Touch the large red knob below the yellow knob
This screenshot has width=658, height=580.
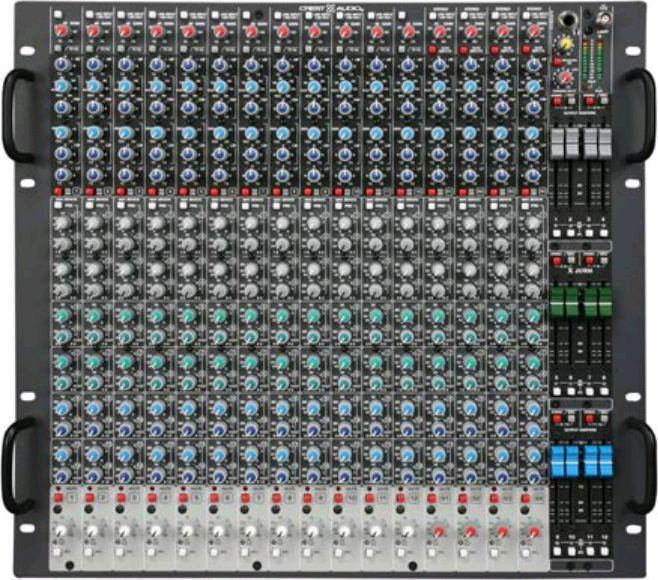tap(565, 77)
